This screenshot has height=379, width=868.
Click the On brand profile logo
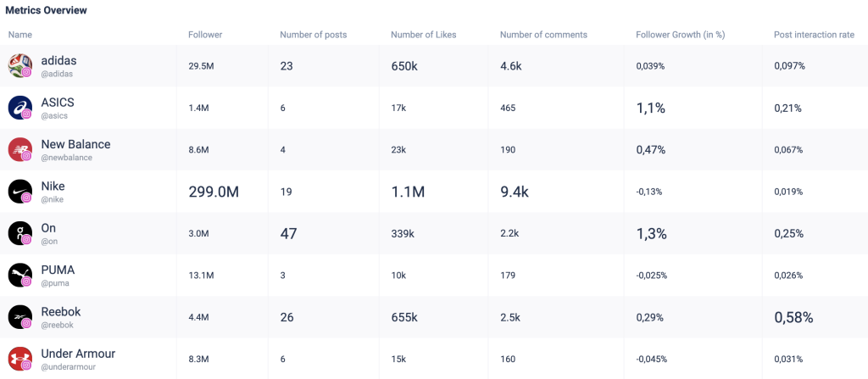click(x=19, y=233)
